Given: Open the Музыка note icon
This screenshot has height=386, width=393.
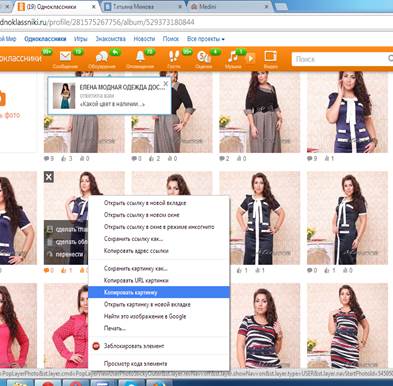Looking at the screenshot, I should (232, 57).
